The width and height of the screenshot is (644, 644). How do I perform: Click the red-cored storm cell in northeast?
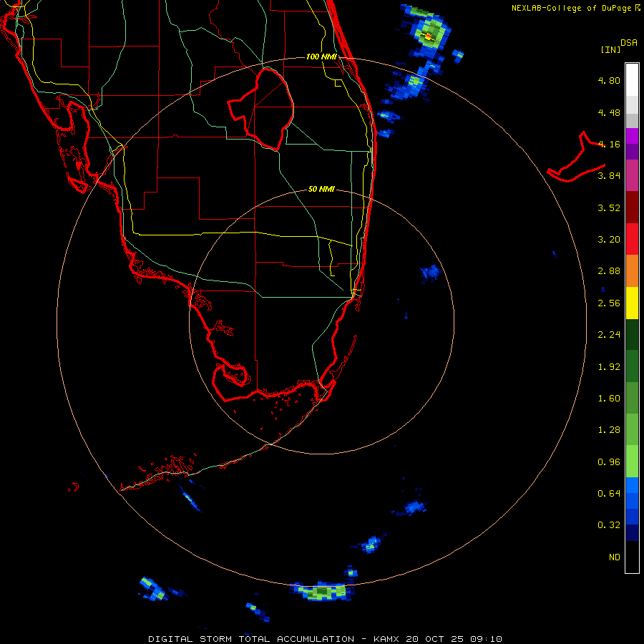429,36
